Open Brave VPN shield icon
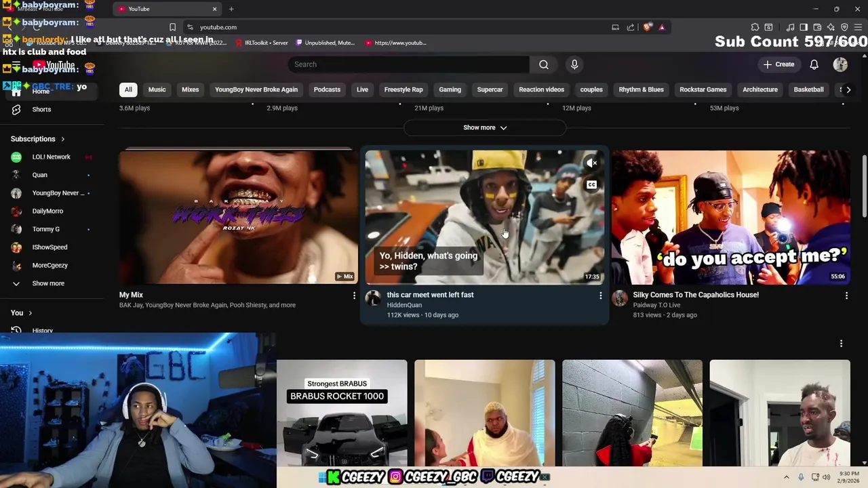 [x=844, y=27]
